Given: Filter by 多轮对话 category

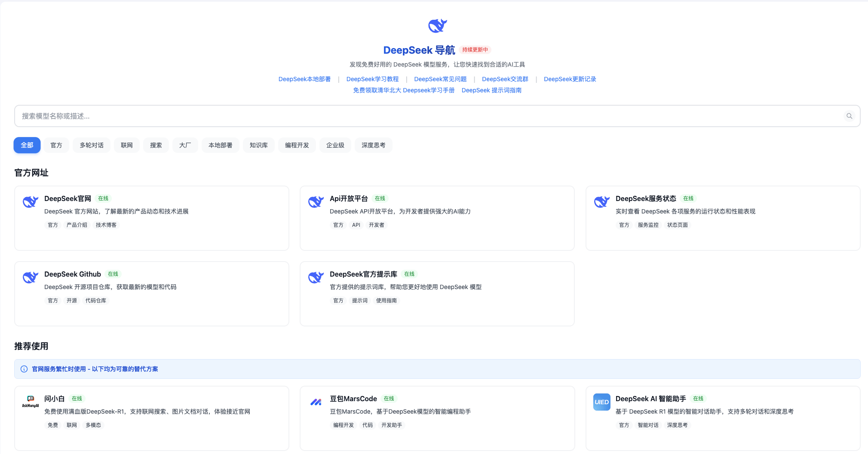Looking at the screenshot, I should tap(92, 145).
